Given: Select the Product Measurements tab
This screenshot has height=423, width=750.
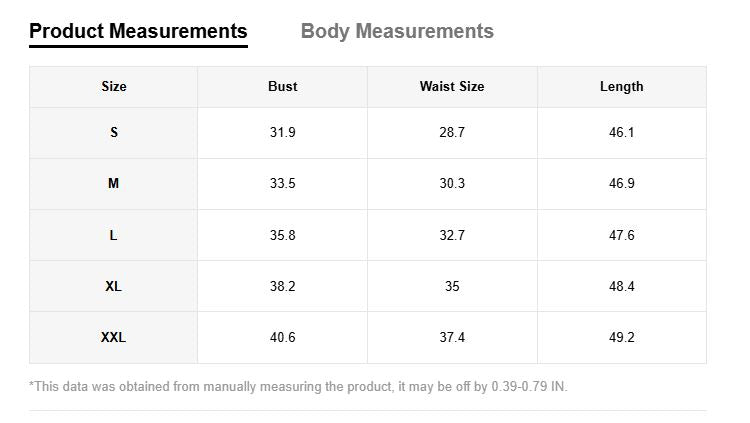Looking at the screenshot, I should point(138,31).
